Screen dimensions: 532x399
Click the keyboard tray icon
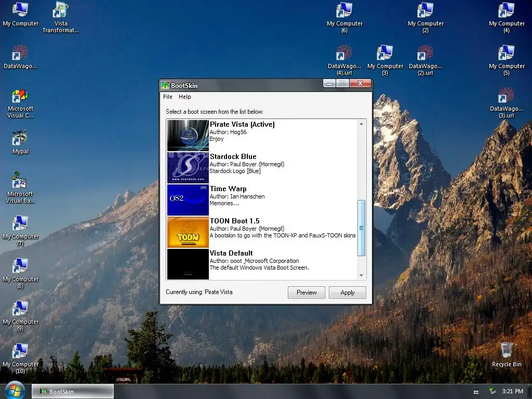click(x=476, y=392)
